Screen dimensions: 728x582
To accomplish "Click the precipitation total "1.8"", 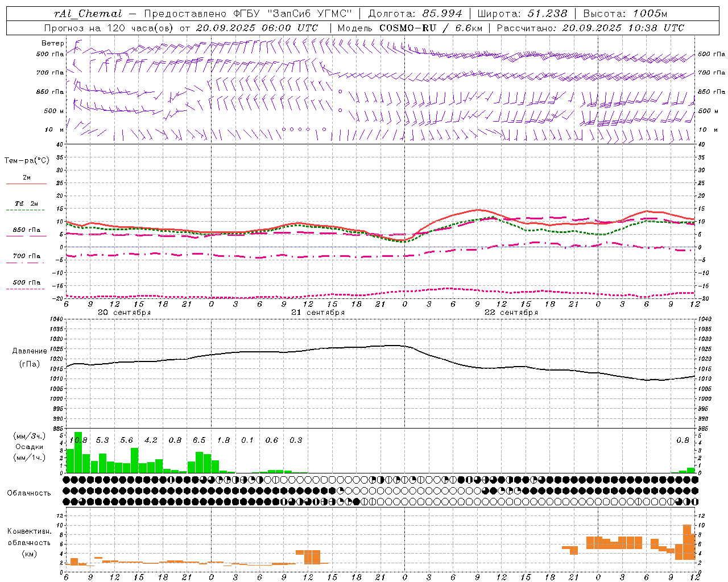I will pos(224,440).
